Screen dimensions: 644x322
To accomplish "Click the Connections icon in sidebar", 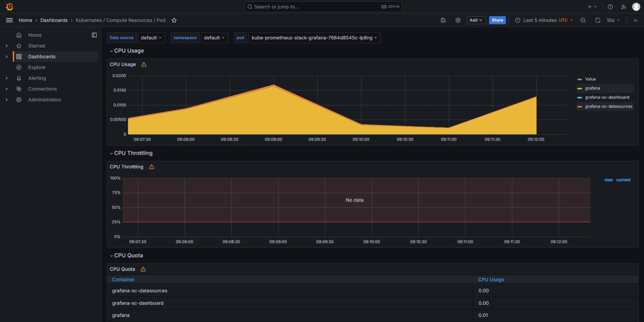I will [19, 89].
